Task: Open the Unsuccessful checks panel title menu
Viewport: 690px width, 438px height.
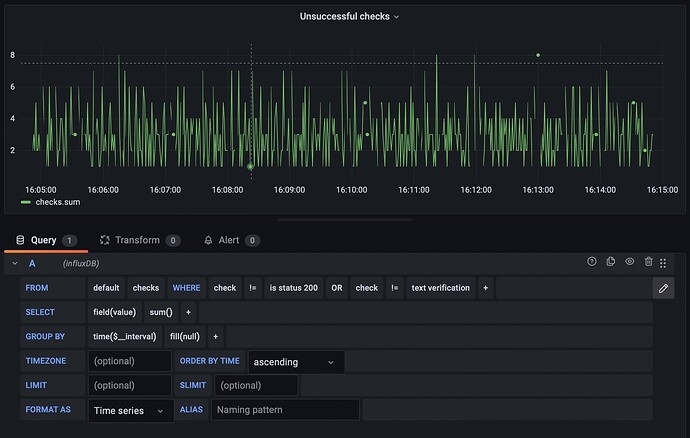Action: tap(349, 16)
